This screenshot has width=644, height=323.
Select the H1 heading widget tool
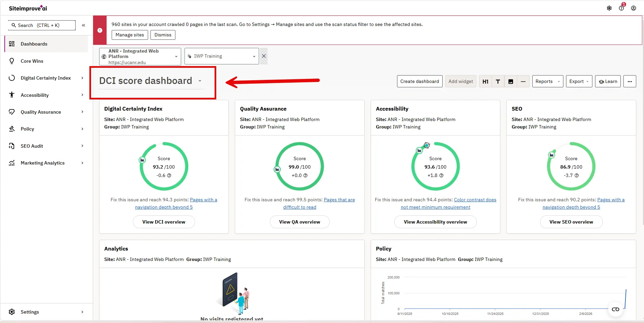[485, 81]
